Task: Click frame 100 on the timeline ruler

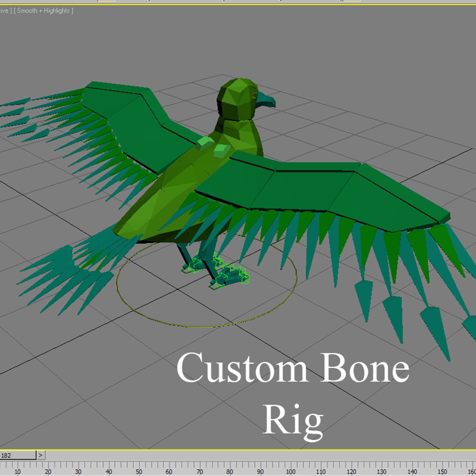Action: coord(290,472)
